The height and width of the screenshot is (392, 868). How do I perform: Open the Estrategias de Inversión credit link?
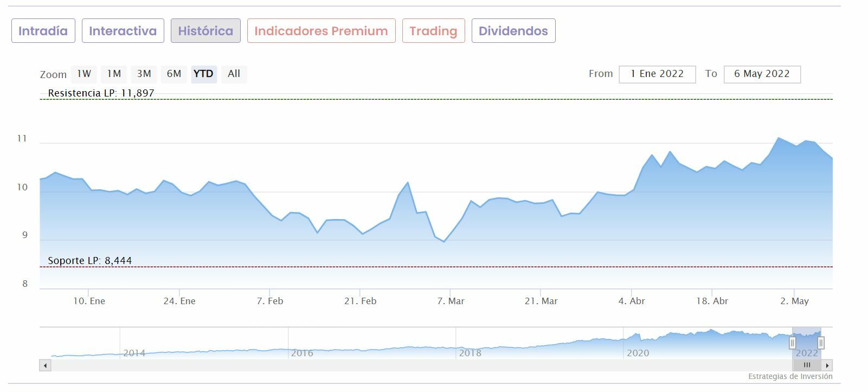(x=790, y=376)
